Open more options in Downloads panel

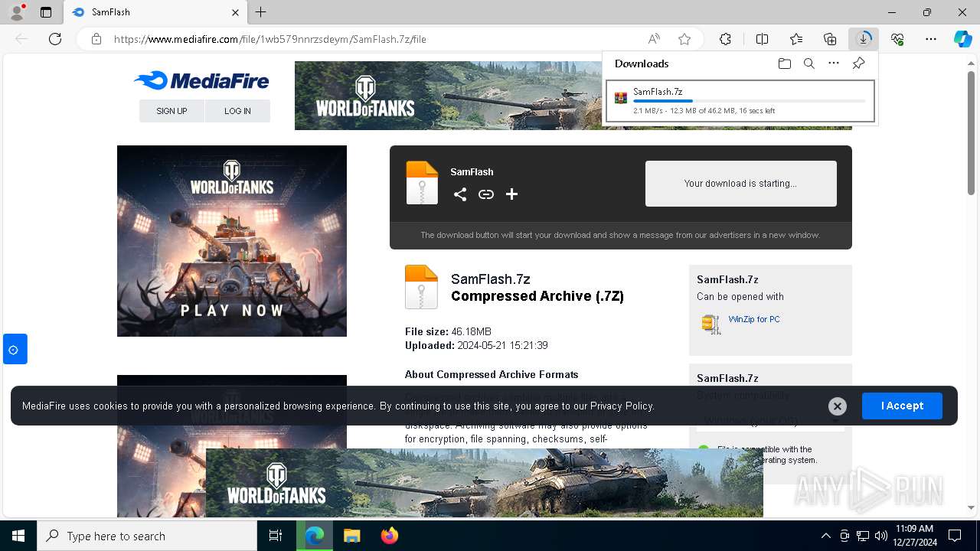click(834, 64)
